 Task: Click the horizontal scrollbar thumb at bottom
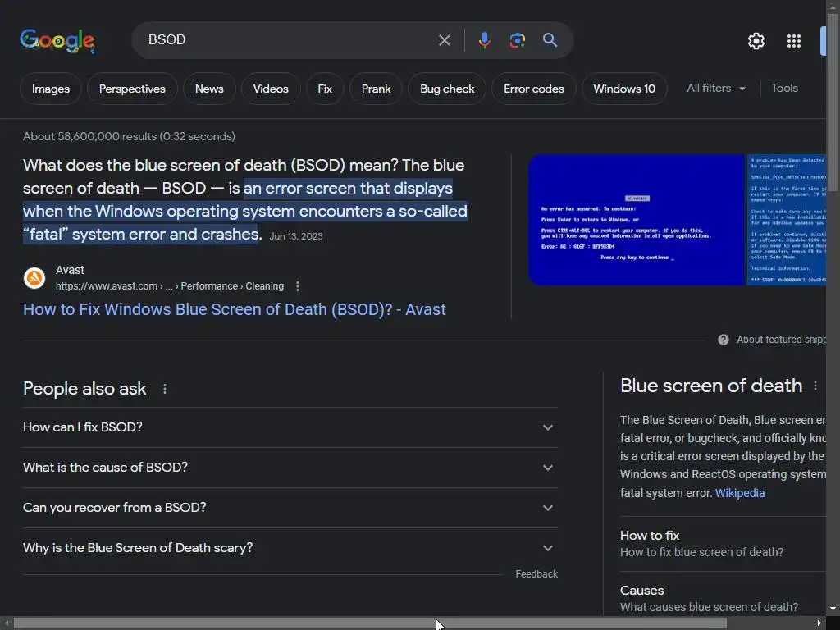coord(370,623)
